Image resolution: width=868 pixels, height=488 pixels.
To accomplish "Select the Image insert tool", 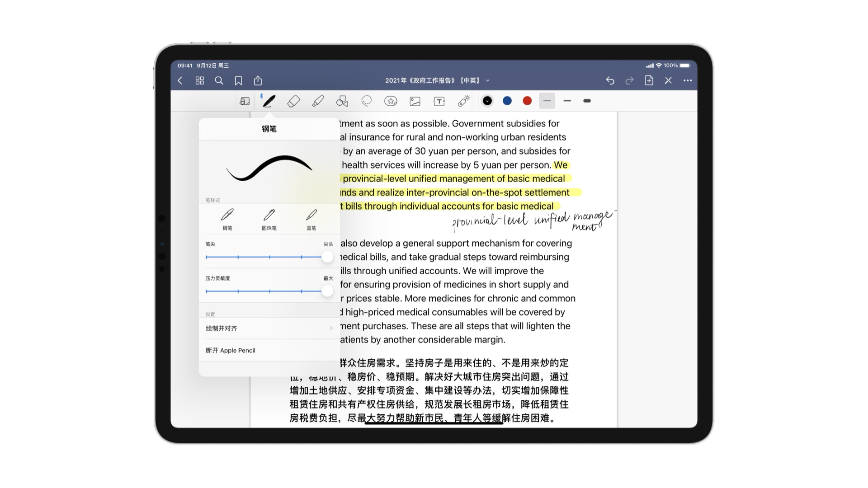I will [x=415, y=101].
